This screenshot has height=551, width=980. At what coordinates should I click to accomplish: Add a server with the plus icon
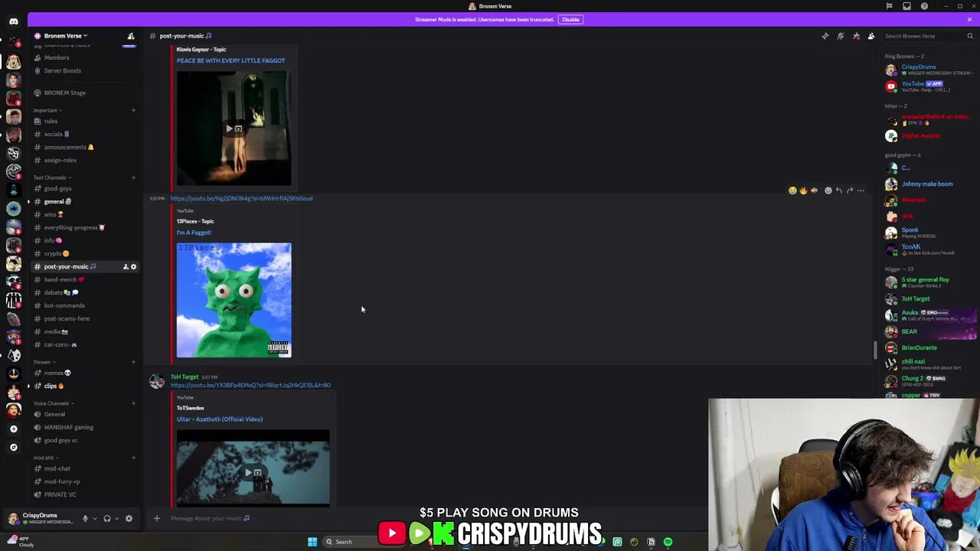tap(13, 429)
